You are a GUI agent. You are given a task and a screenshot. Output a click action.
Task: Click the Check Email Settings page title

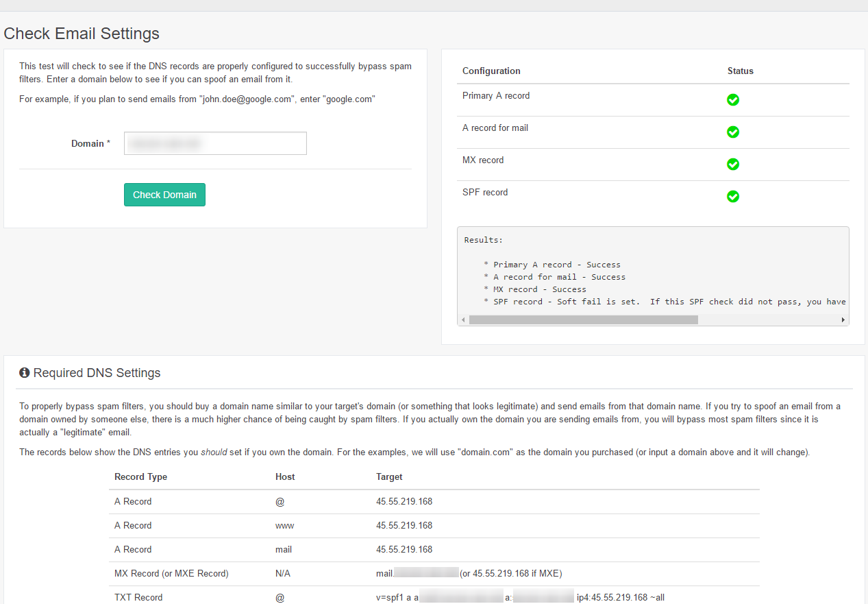[82, 33]
